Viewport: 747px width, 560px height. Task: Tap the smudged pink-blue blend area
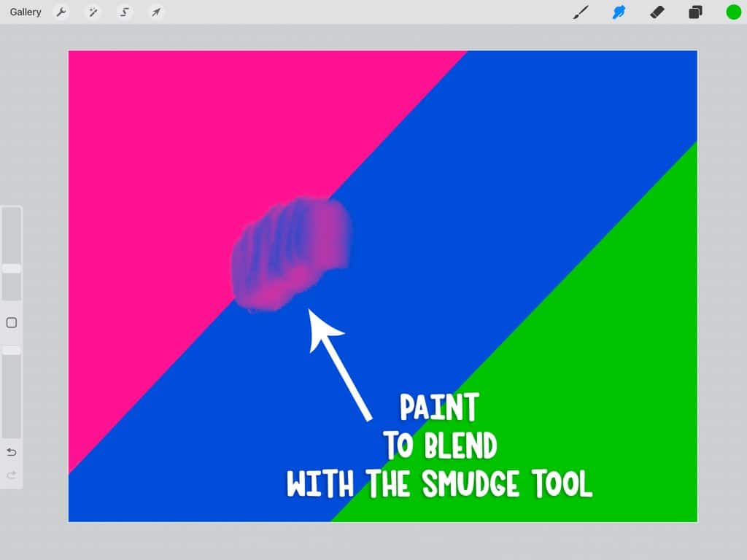pos(292,253)
